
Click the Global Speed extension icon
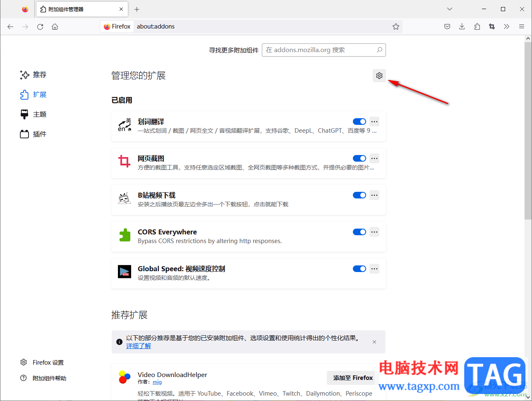click(x=125, y=272)
